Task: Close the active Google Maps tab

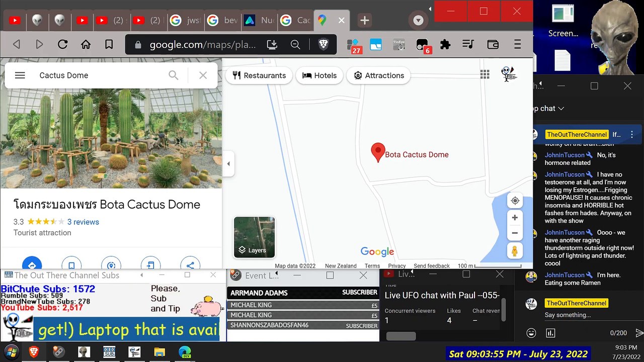Action: tap(342, 21)
